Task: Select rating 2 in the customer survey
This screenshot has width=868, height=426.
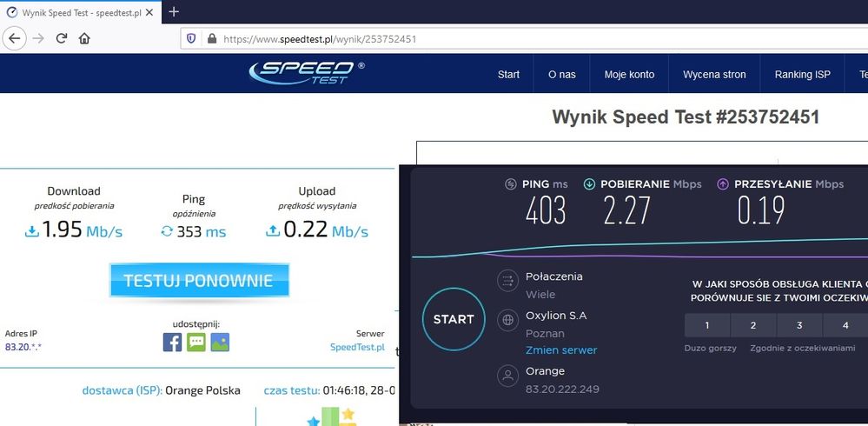Action: 753,326
